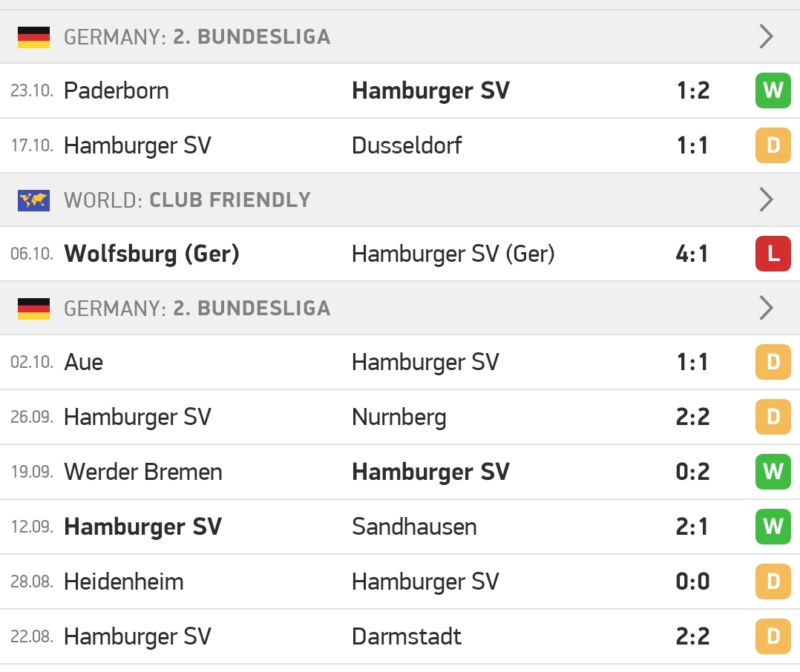
Task: Click the 0:0 score of Heidenheim match
Action: click(692, 582)
